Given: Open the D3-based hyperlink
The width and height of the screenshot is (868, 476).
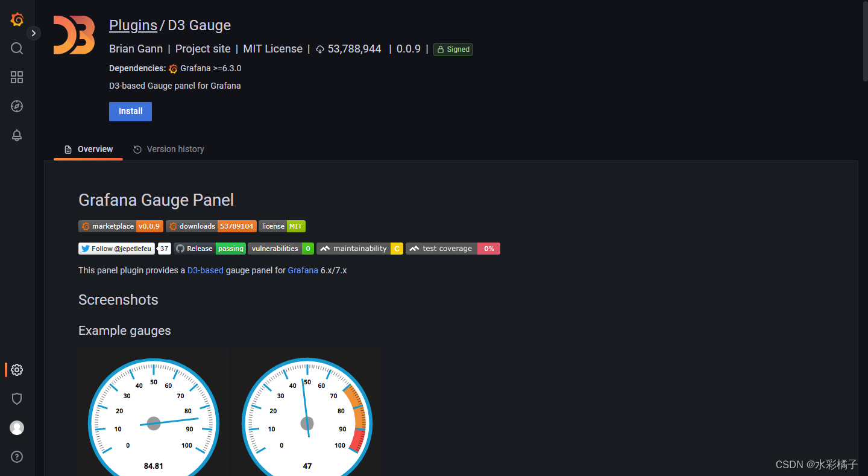Looking at the screenshot, I should [206, 270].
